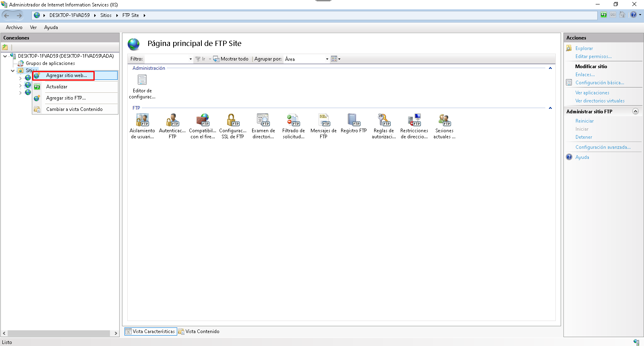
Task: Open FTP firewall compatibility icon
Action: (203, 120)
